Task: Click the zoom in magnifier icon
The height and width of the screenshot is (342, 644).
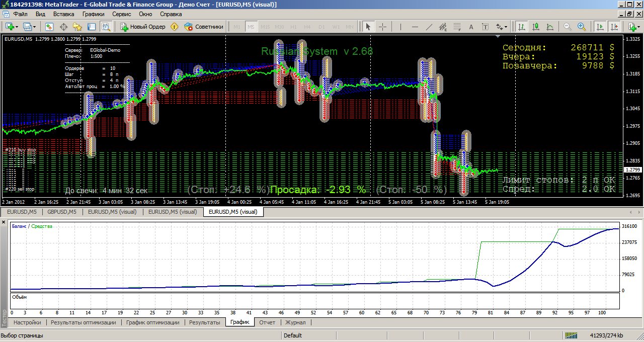Action: [x=581, y=27]
